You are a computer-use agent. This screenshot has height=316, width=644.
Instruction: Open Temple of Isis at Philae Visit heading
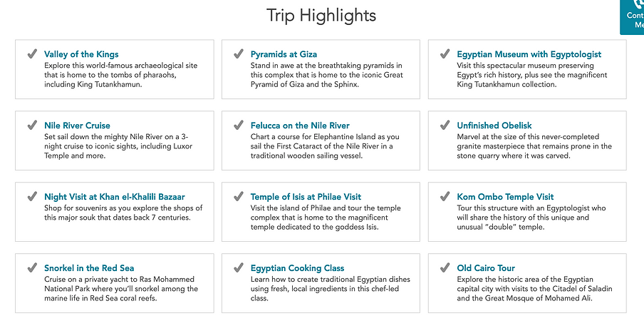tap(306, 197)
